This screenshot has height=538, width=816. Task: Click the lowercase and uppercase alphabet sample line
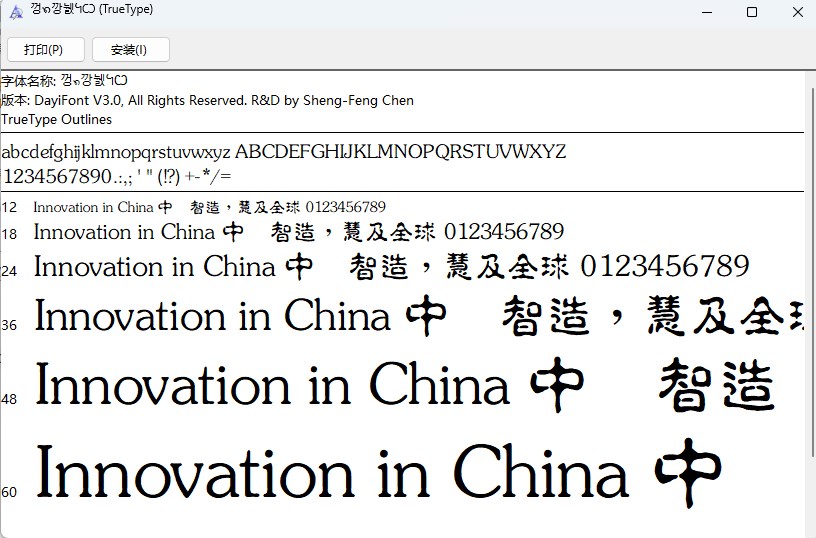(x=284, y=152)
